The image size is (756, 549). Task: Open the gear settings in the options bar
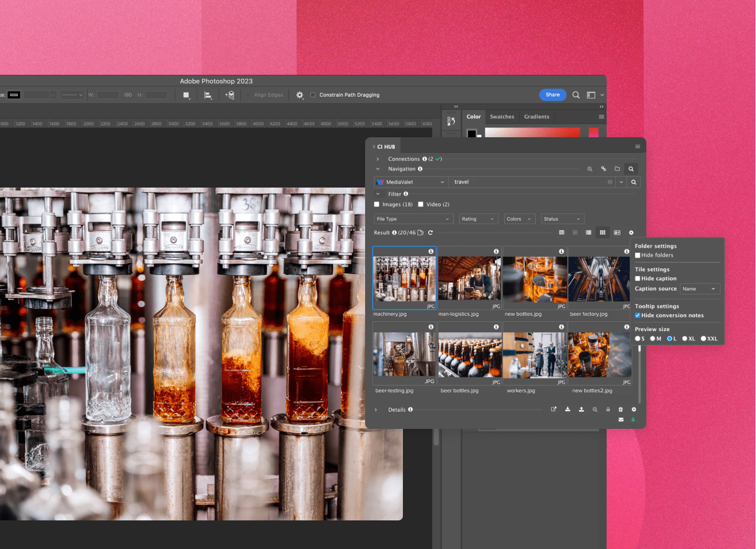(300, 95)
